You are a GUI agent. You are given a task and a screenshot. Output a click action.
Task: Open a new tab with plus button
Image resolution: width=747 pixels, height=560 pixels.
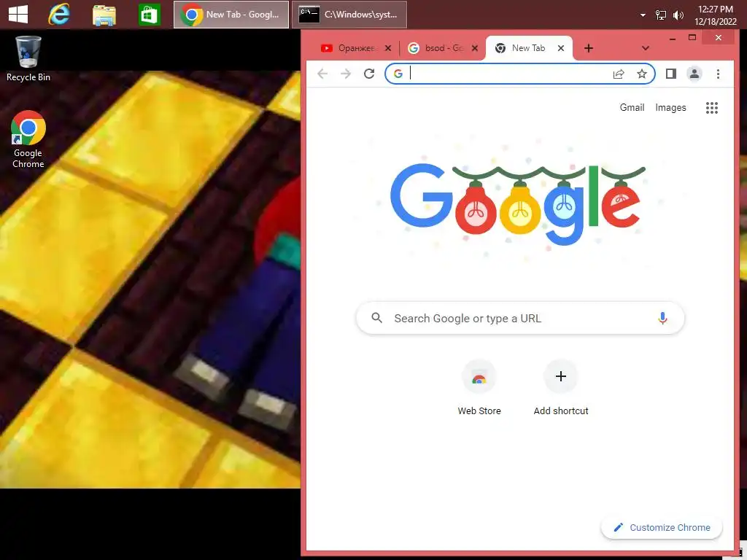tap(589, 48)
